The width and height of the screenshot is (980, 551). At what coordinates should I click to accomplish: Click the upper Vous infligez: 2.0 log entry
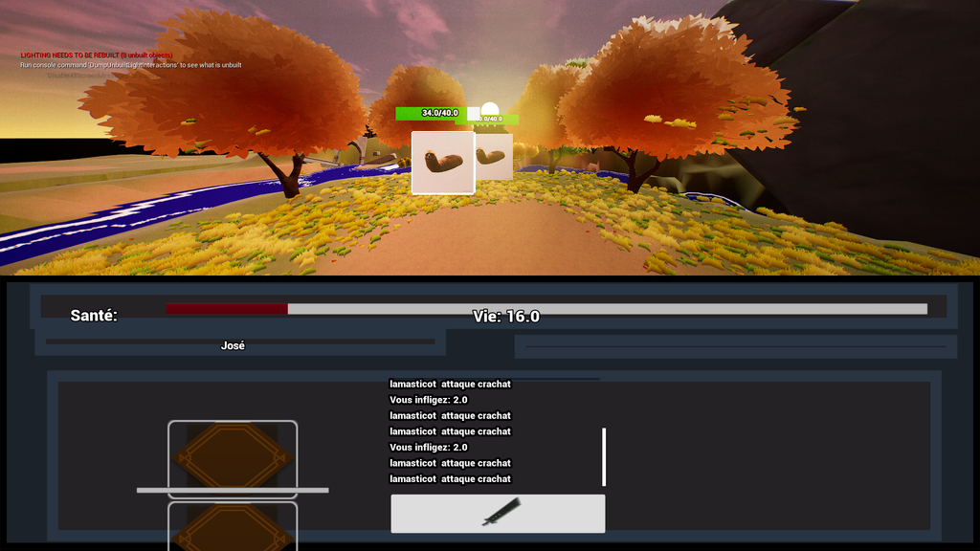click(x=428, y=400)
